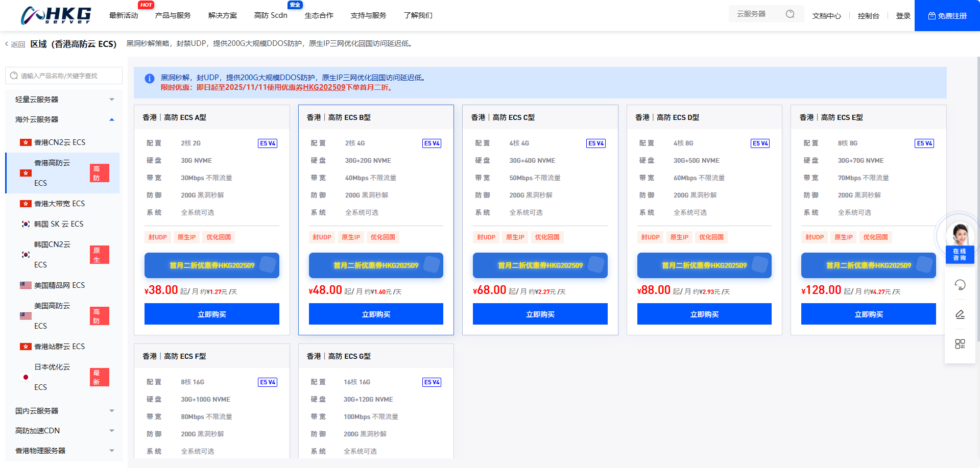Click 立即购买 for 高防 ECS B型
Viewport: 980px width, 468px height.
[x=376, y=314]
